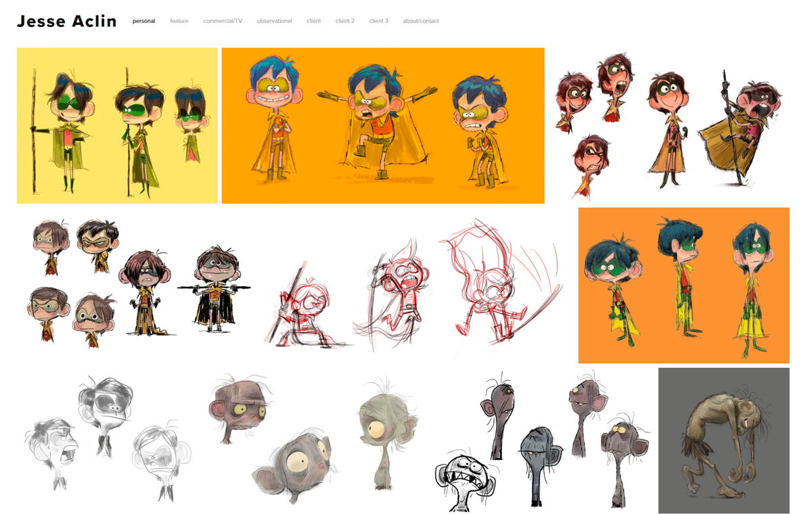Navigate to client 2
Image resolution: width=812 pixels, height=514 pixels.
point(345,21)
